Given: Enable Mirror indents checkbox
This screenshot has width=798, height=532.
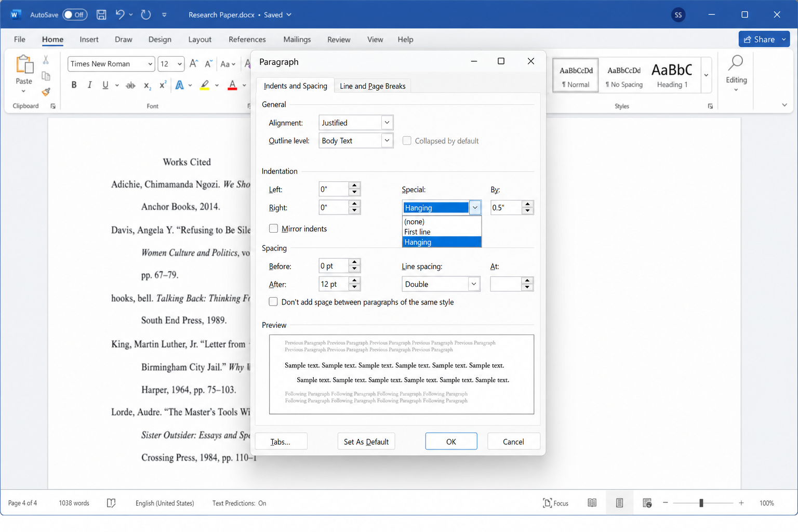Looking at the screenshot, I should 273,229.
